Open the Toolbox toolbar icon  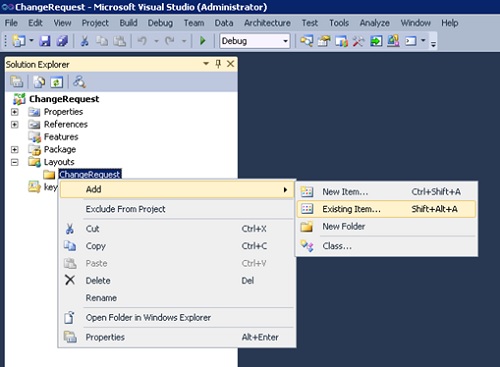(358, 41)
